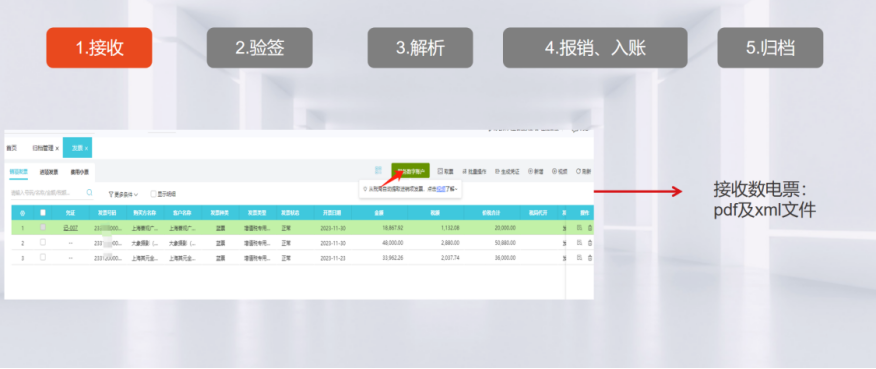Click into the invoice search input field
The width and height of the screenshot is (876, 369).
click(47, 193)
